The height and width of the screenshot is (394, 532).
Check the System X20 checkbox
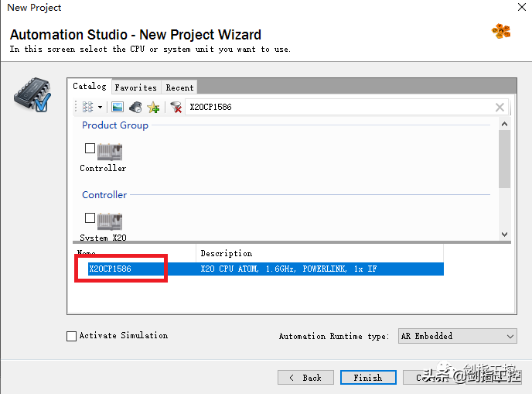point(90,218)
